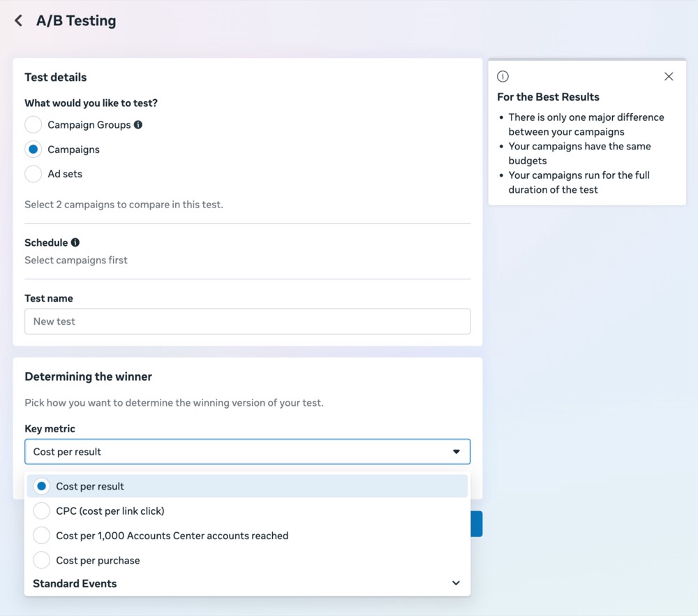Expand the Standard Events section
The width and height of the screenshot is (698, 616).
[x=75, y=583]
